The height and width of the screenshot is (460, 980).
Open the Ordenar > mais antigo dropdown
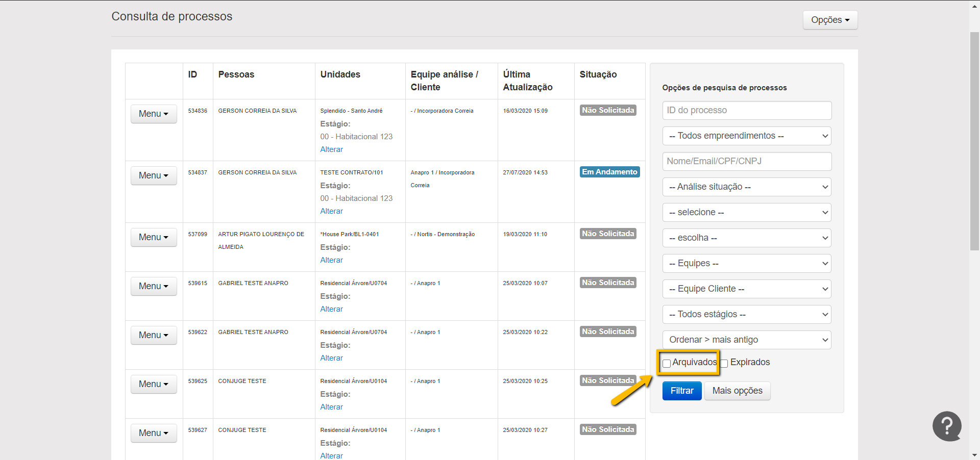pos(747,340)
